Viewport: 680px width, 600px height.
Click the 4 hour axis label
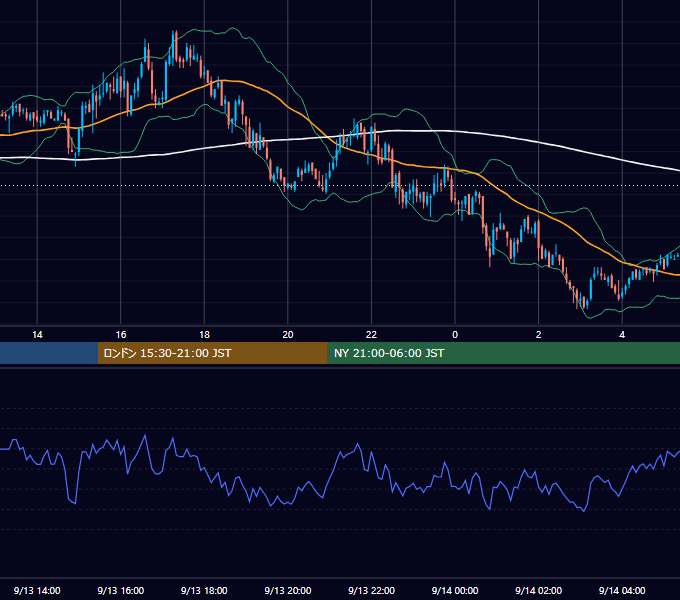pyautogui.click(x=622, y=335)
